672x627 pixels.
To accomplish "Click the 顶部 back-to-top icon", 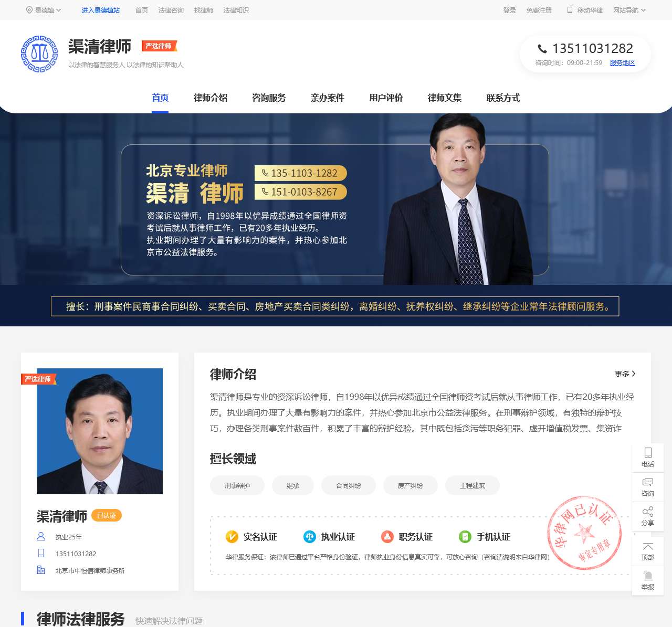I will point(648,547).
